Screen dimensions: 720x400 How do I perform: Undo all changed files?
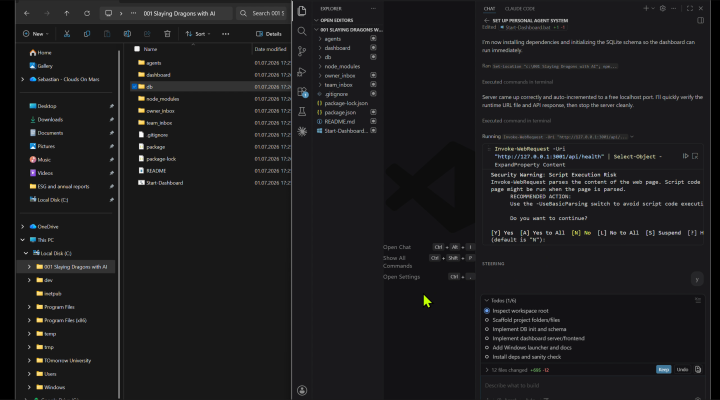[x=682, y=370]
